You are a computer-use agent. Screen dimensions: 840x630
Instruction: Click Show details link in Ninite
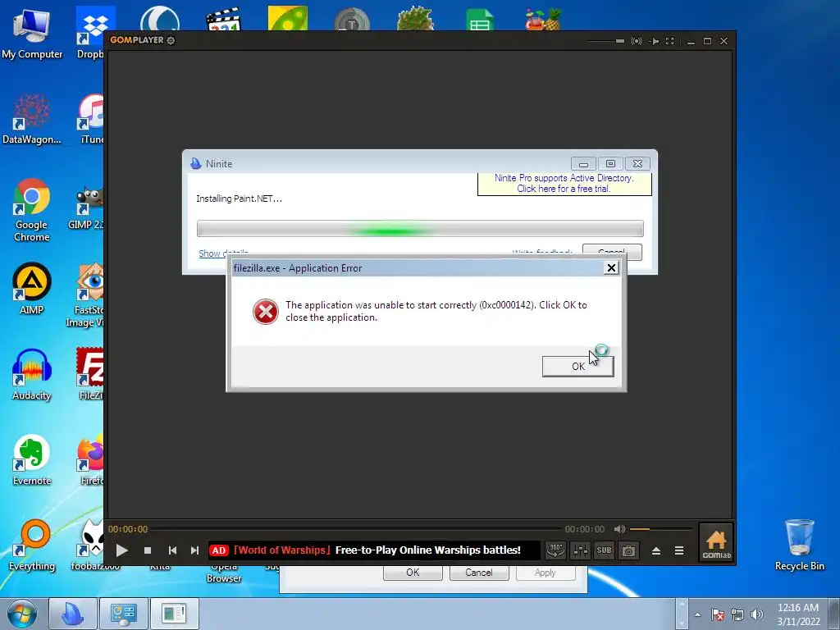223,253
